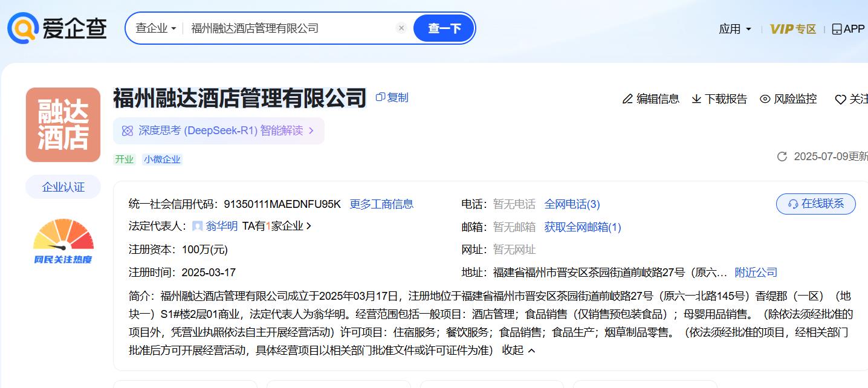The height and width of the screenshot is (388, 868).
Task: Select the 开业 status tag
Action: coord(125,159)
